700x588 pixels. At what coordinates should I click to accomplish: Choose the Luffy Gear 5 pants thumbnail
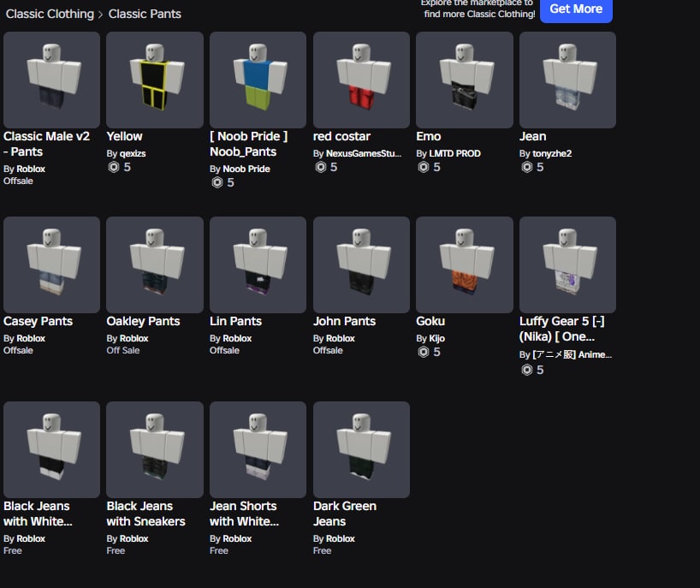(568, 264)
